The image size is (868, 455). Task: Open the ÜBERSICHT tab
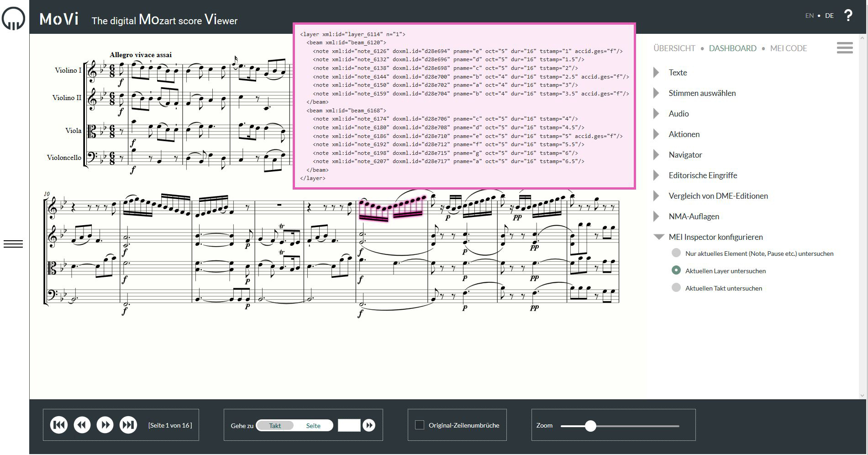click(x=674, y=48)
